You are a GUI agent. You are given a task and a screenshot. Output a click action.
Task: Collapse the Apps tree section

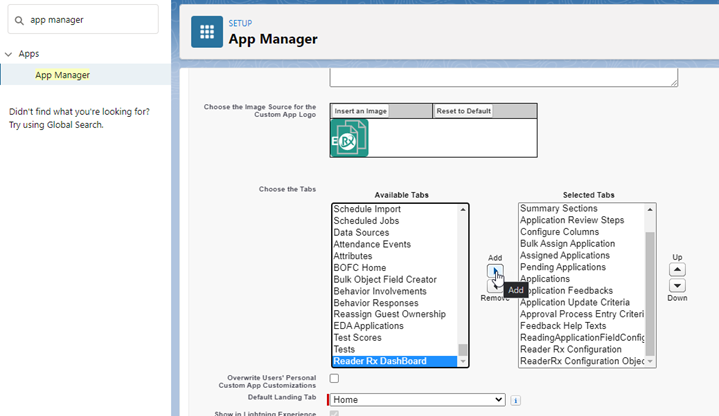[x=9, y=54]
